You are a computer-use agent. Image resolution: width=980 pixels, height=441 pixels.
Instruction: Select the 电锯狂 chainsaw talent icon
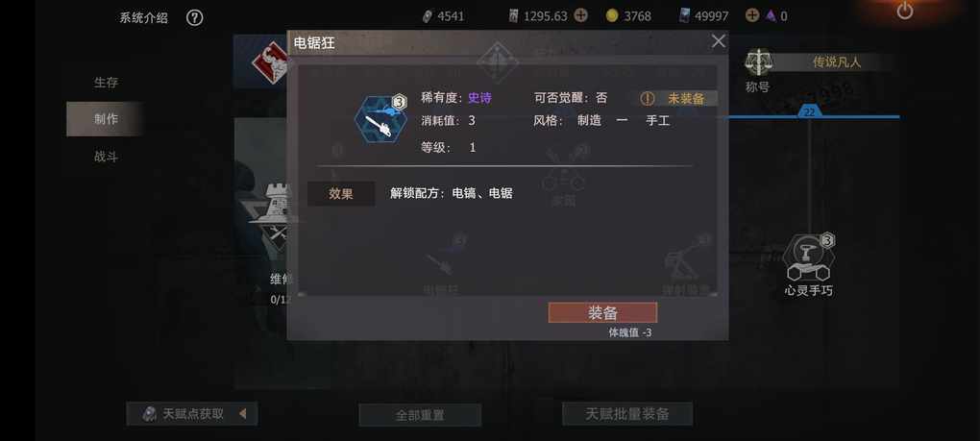pos(380,119)
